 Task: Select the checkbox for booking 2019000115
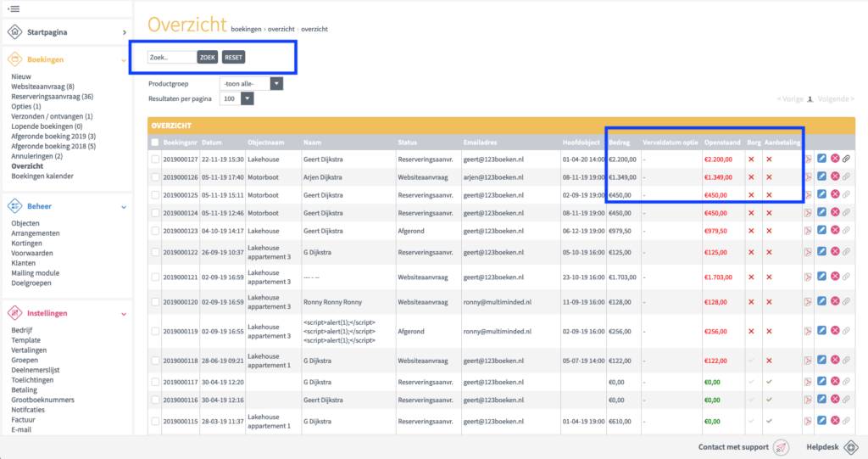tap(155, 422)
